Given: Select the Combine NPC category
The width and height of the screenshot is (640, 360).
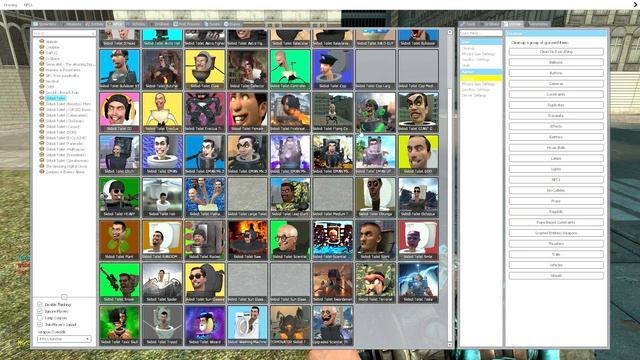Looking at the screenshot, I should click(52, 47).
